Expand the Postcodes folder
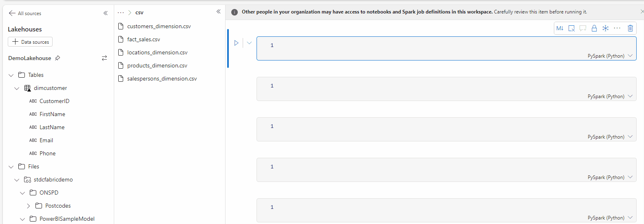 click(28, 206)
